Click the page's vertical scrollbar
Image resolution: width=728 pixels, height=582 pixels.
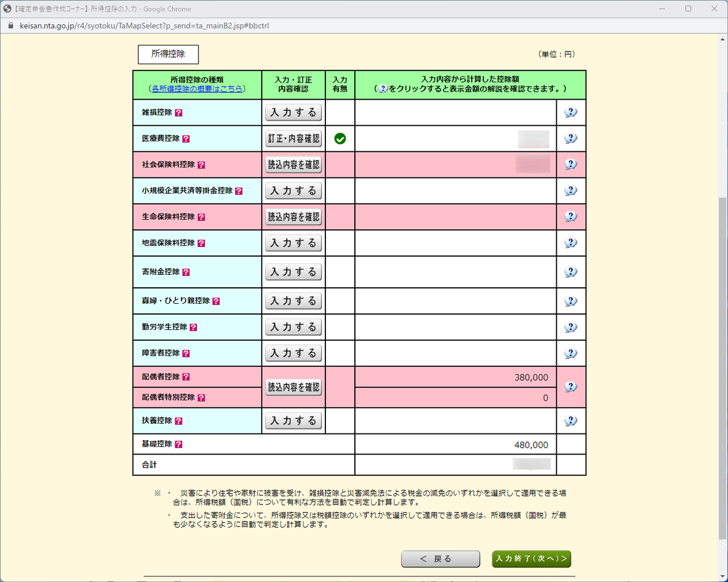pyautogui.click(x=722, y=368)
